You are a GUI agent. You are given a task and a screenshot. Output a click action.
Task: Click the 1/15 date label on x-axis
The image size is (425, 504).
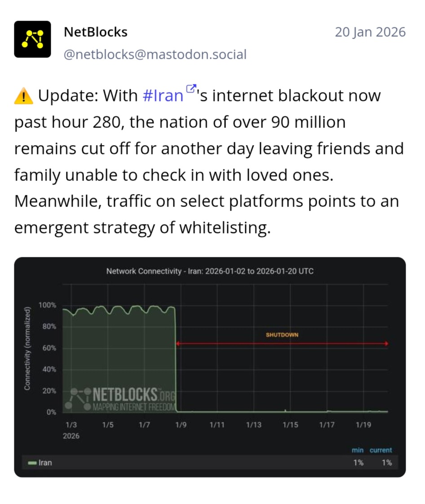point(290,425)
